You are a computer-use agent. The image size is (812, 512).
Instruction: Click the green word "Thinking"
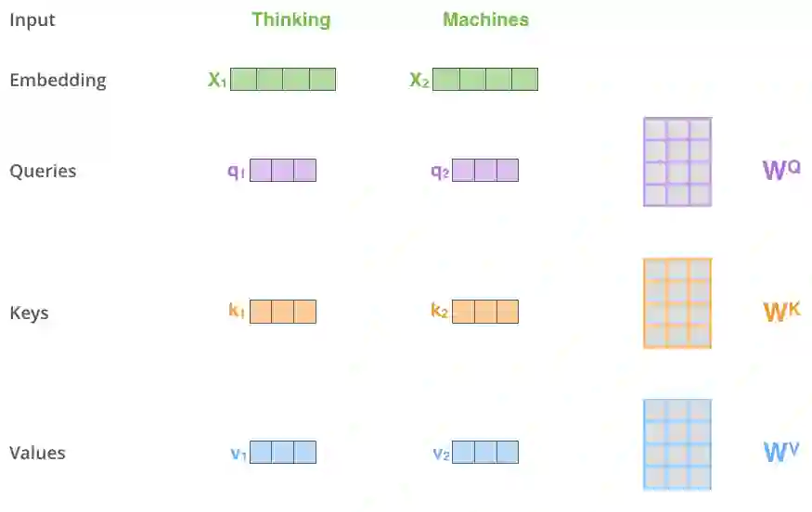[x=290, y=19]
